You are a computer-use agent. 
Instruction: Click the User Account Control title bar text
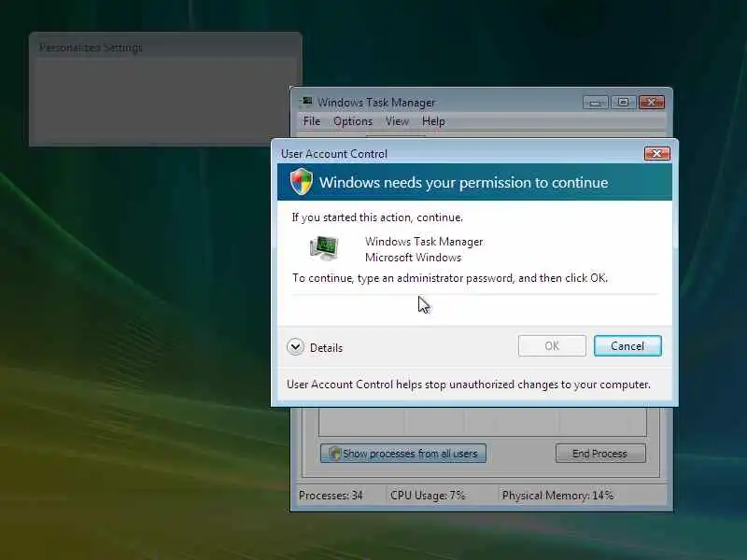pos(334,154)
